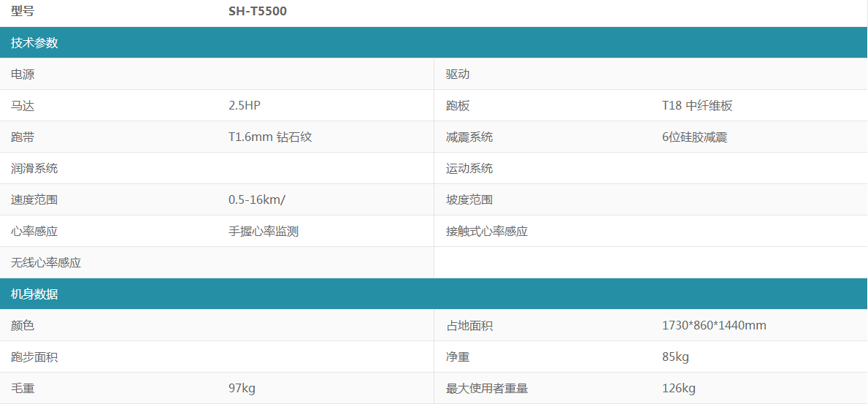Click the 1730*860*1440mm footprint value

(714, 326)
